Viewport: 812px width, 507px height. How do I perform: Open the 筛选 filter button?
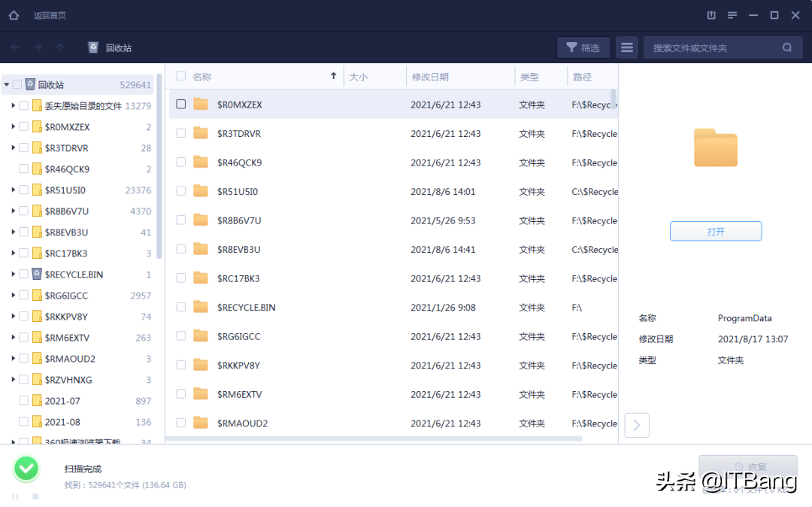click(x=583, y=47)
